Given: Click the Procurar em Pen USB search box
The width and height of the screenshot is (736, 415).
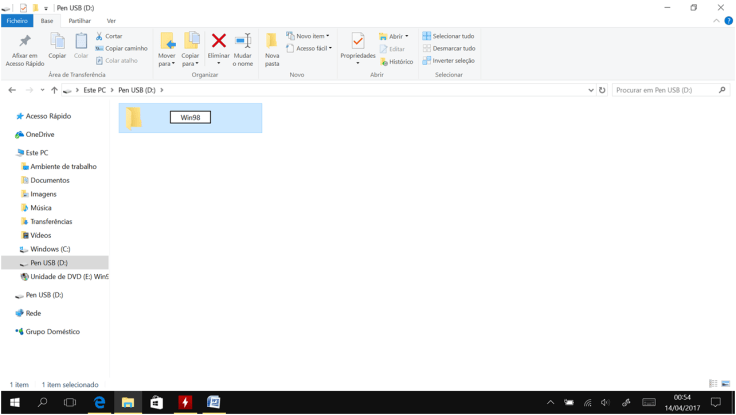Looking at the screenshot, I should coord(664,90).
